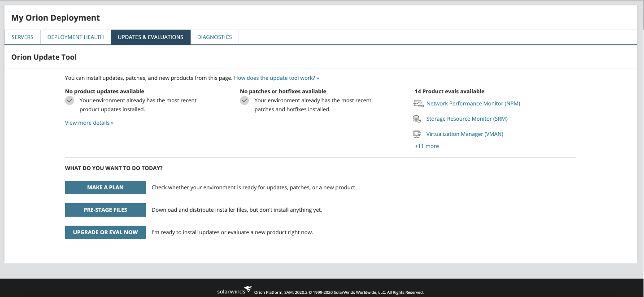The height and width of the screenshot is (297, 644).
Task: Switch to the Servers tab
Action: pos(22,37)
